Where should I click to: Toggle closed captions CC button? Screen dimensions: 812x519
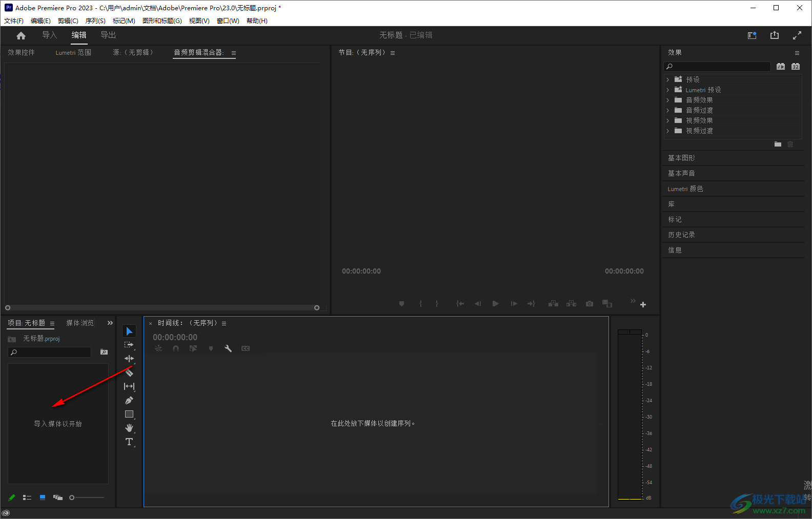[246, 348]
